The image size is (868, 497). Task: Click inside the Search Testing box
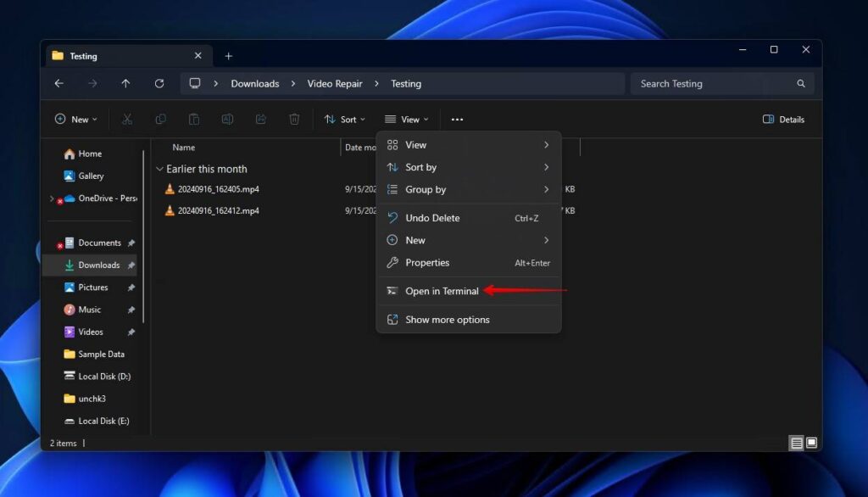click(721, 83)
